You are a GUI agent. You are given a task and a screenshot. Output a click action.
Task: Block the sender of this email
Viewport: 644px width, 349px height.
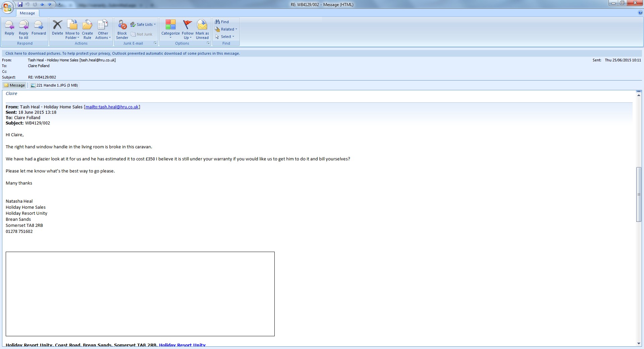[x=122, y=30]
